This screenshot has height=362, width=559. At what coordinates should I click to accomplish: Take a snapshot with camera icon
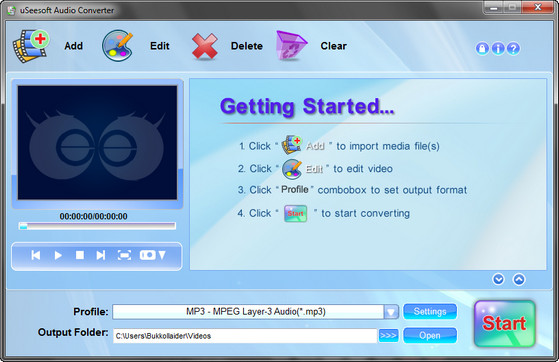click(148, 255)
